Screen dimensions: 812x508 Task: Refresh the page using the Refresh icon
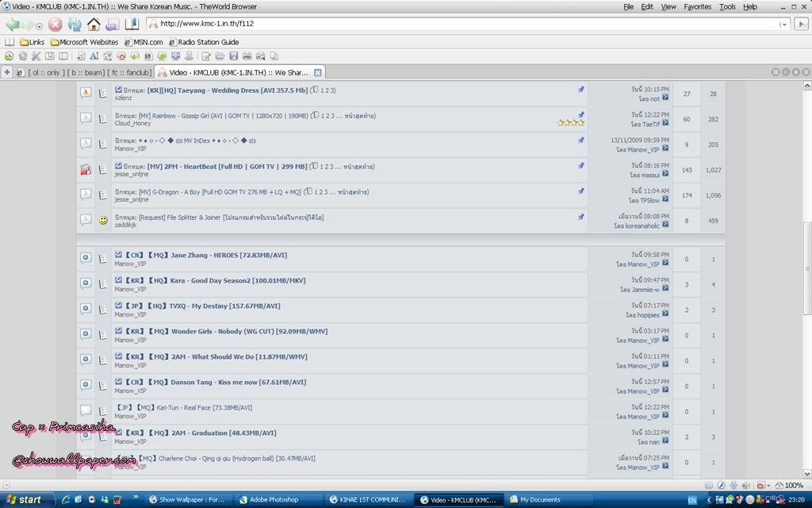[x=75, y=25]
